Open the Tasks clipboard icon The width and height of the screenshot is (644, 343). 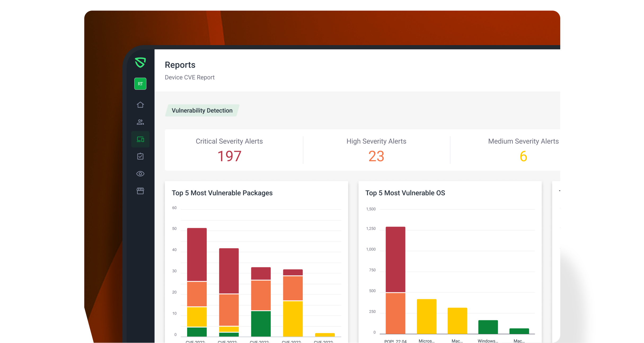click(x=140, y=156)
